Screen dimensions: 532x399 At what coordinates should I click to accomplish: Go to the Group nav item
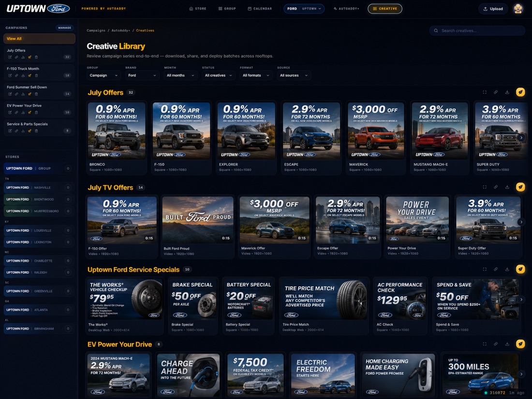pos(227,9)
